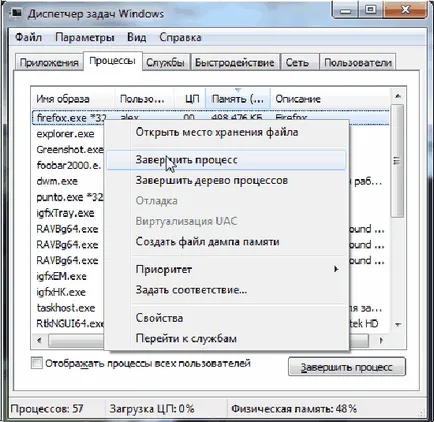Viewport: 434px width, 422px height.
Task: Click the horizontal scrollbar left arrow
Action: (39, 340)
